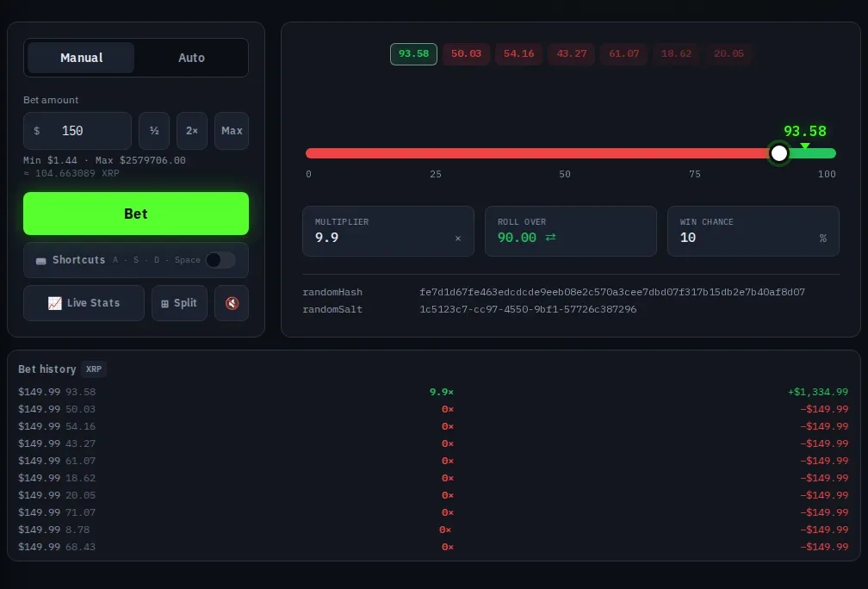Open the 93.58 recent result chip
This screenshot has height=589, width=868.
tap(413, 53)
